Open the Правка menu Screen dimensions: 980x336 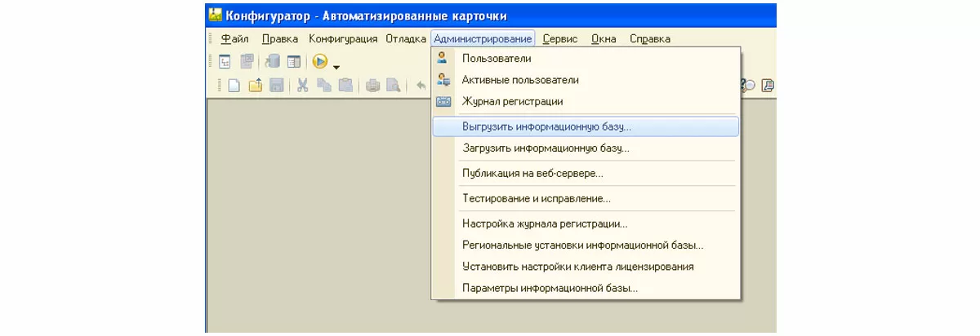click(x=280, y=38)
